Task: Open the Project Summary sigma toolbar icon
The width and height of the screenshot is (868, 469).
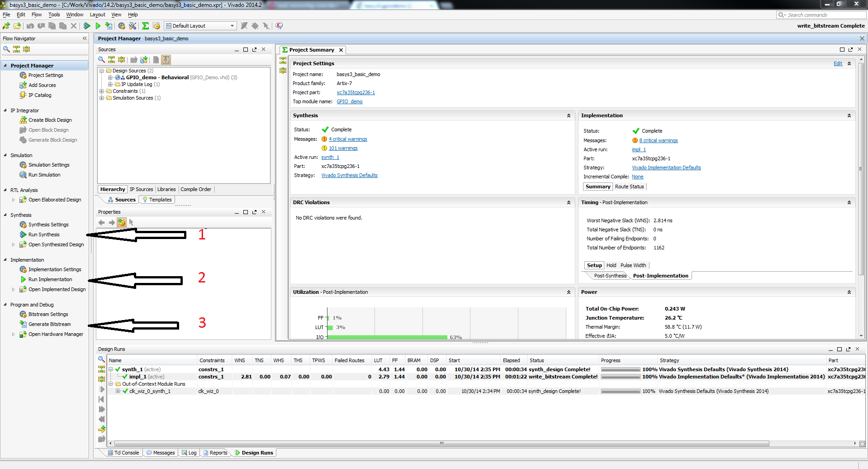Action: 145,26
